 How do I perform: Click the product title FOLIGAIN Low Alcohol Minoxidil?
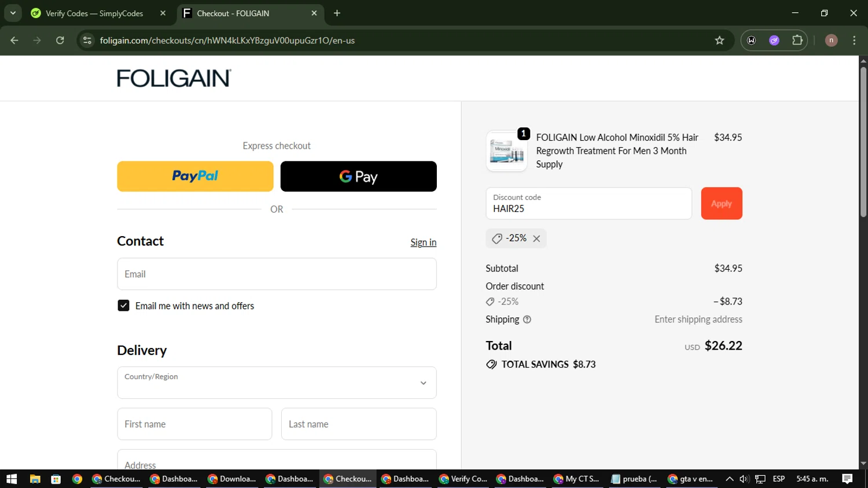pos(617,151)
